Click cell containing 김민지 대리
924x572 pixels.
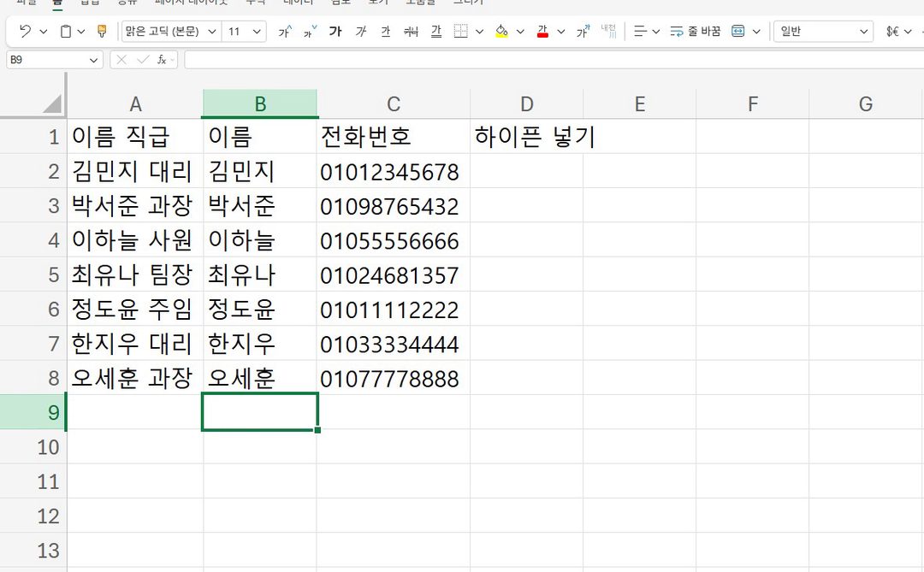(x=135, y=171)
